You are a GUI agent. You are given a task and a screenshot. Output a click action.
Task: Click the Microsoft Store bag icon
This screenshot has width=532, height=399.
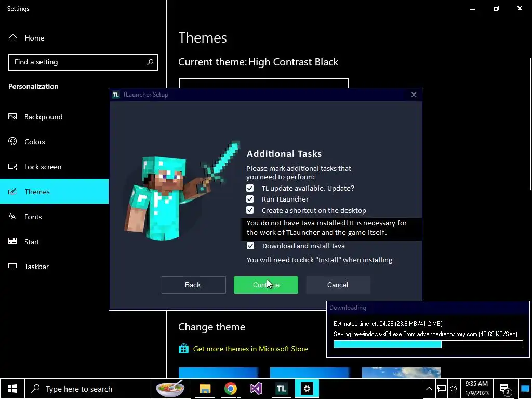(183, 349)
